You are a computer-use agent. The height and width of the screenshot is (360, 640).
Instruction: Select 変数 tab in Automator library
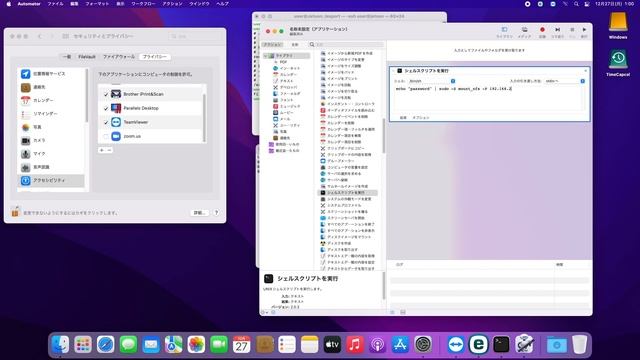click(x=295, y=44)
